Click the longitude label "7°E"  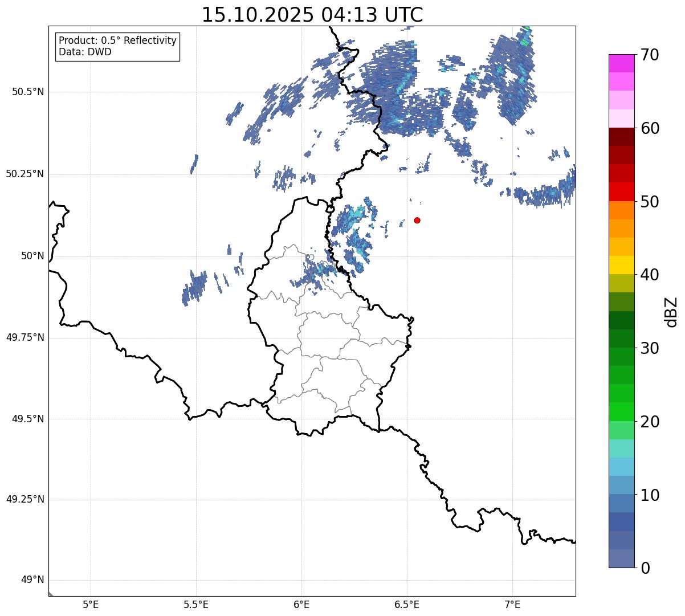tap(512, 604)
